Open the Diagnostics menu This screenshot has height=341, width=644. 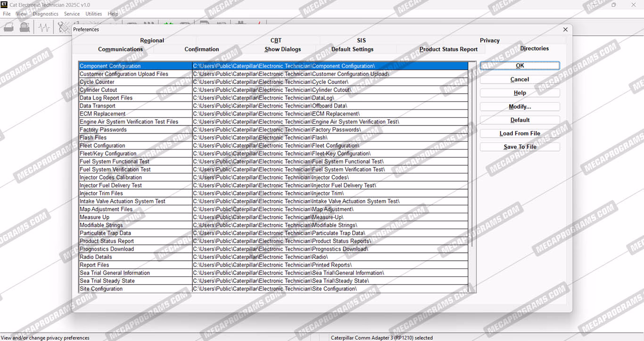[45, 14]
